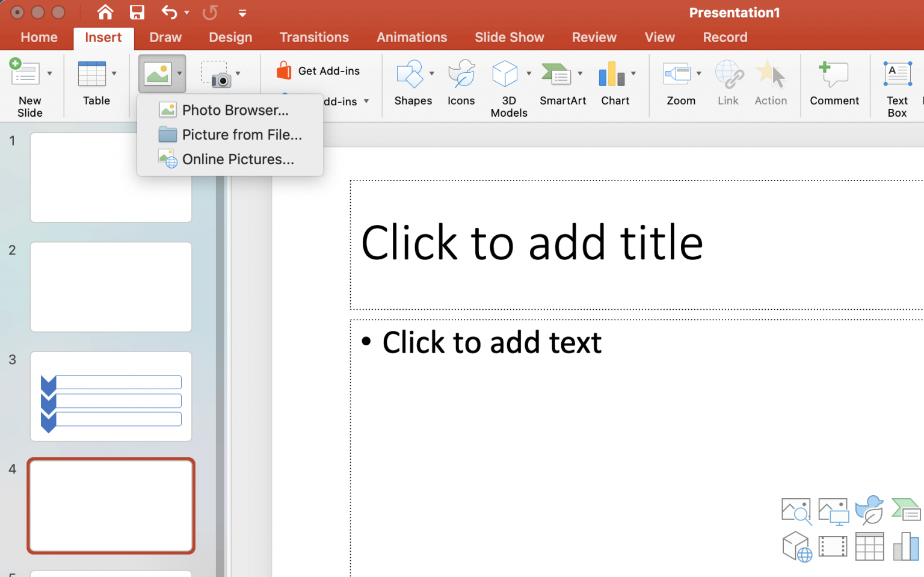The width and height of the screenshot is (924, 577).
Task: Select slide 3 thumbnail in the sidebar
Action: pos(111,396)
